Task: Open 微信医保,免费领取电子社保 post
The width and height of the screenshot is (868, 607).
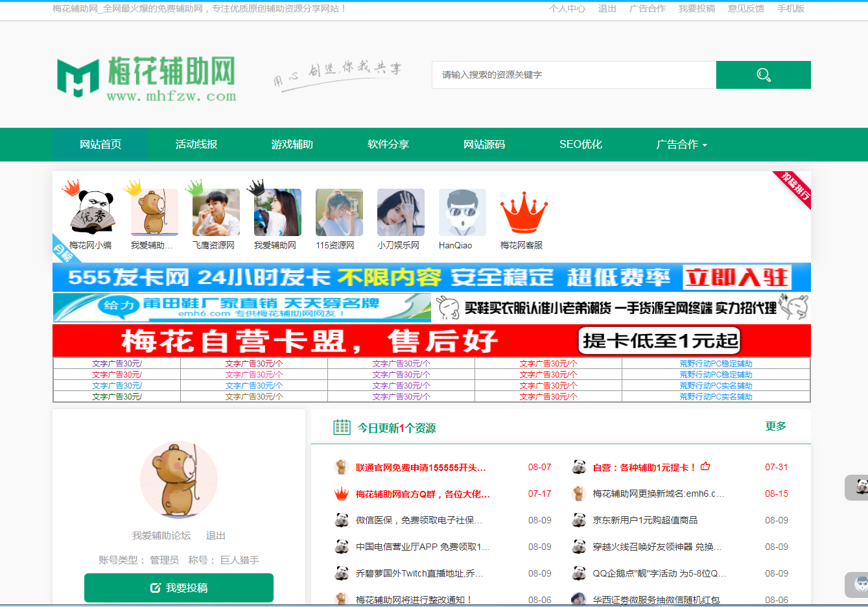Action: click(x=419, y=520)
